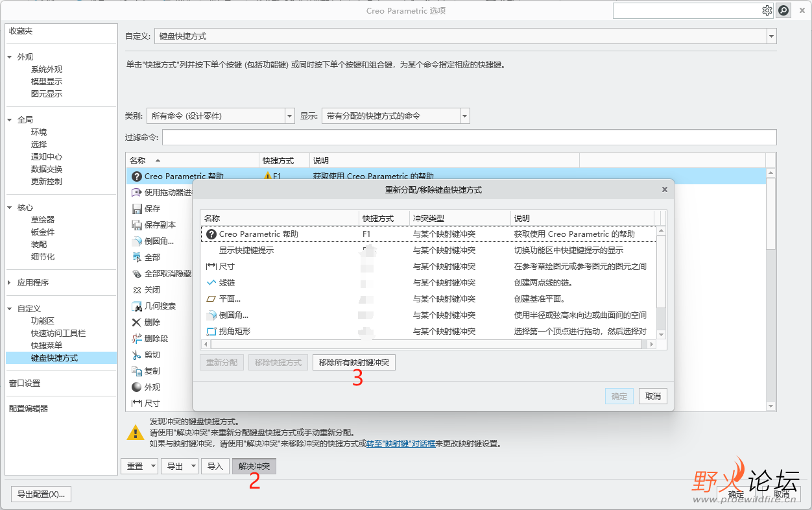Click the 倒圆角... icon in dialog

tap(211, 315)
